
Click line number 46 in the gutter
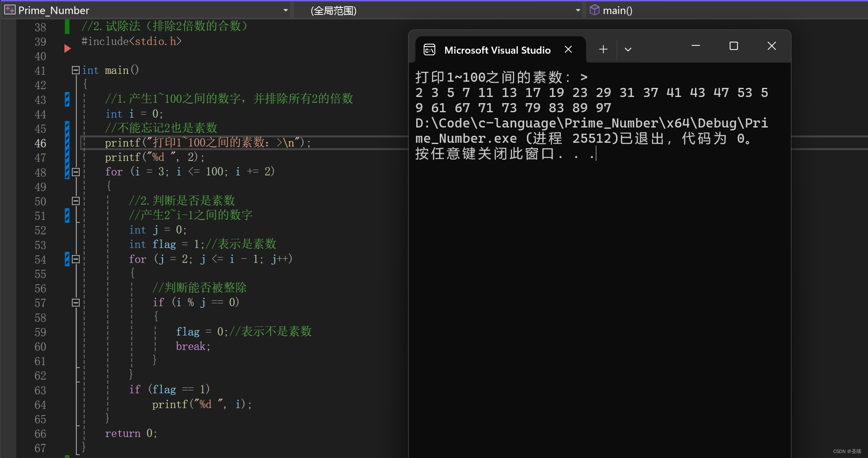coord(40,143)
